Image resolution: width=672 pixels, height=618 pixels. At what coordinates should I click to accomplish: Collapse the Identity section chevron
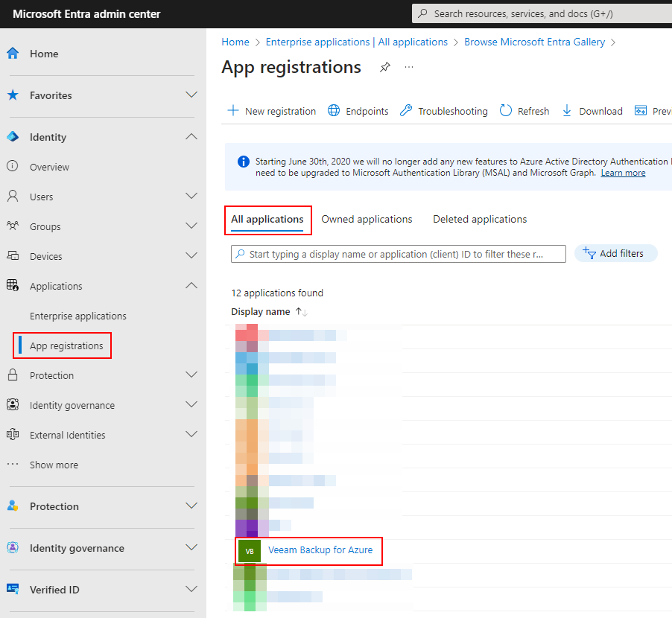point(191,136)
